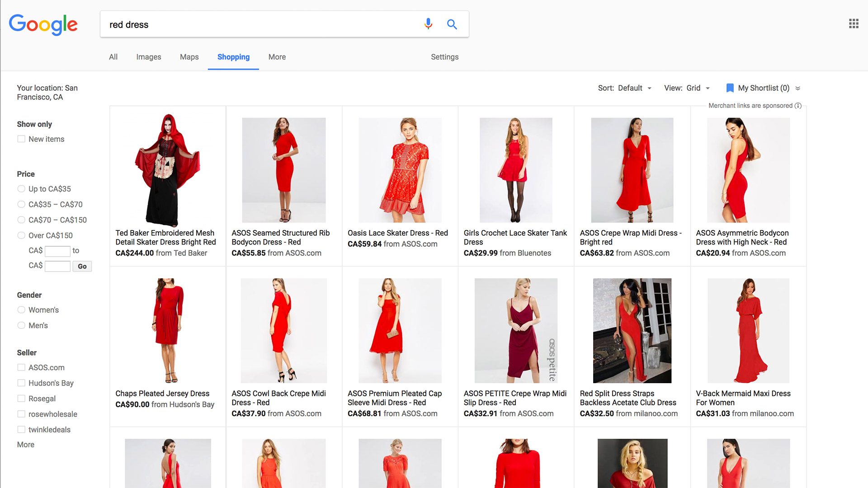Open the Maps tab
The height and width of the screenshot is (488, 868).
click(x=189, y=57)
